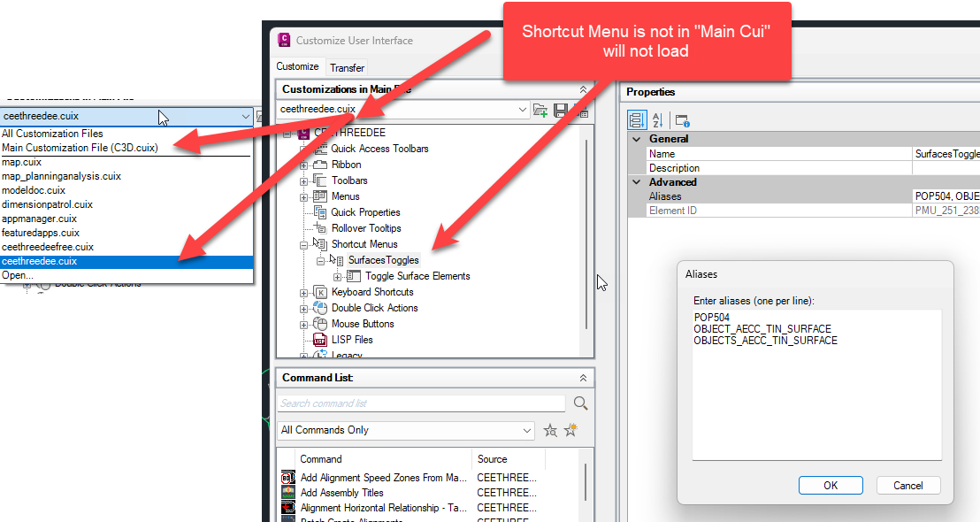Click the Find command star icon
This screenshot has width=980, height=522.
coord(550,430)
